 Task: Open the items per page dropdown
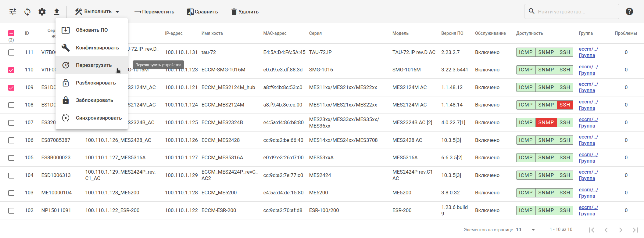tap(526, 230)
